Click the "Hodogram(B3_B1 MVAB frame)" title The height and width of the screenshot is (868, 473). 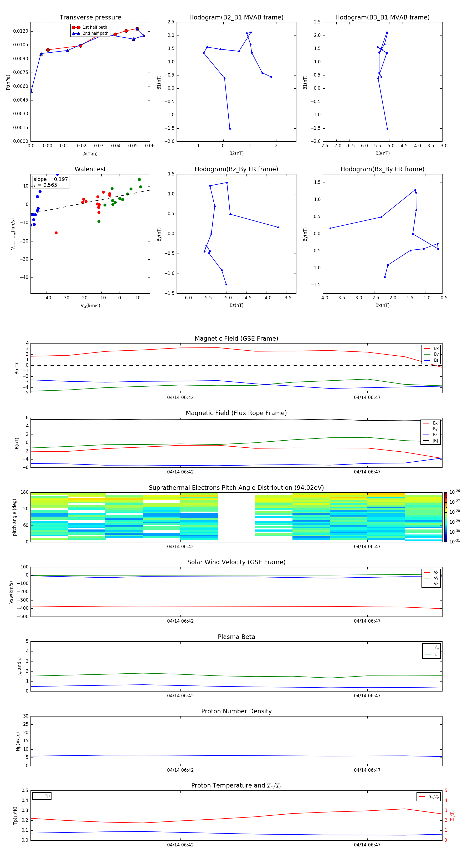tap(382, 18)
